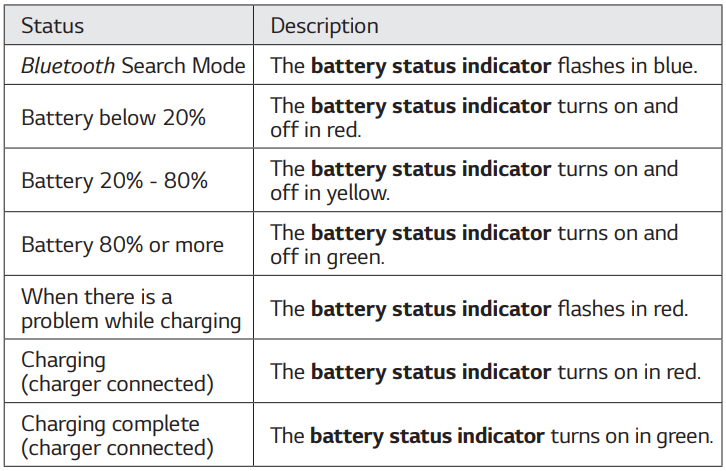This screenshot has height=471, width=726.
Task: Click bold "battery status indicator" in the blue row
Action: tap(431, 67)
